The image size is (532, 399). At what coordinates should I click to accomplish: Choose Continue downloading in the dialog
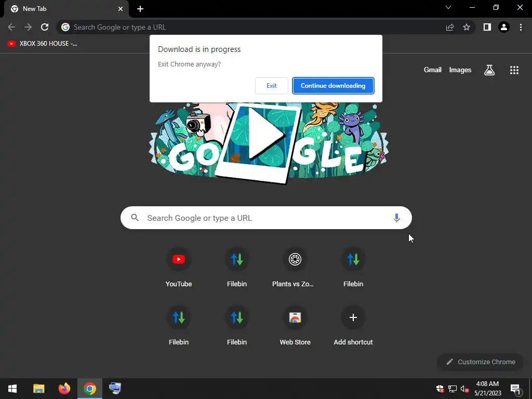point(333,86)
